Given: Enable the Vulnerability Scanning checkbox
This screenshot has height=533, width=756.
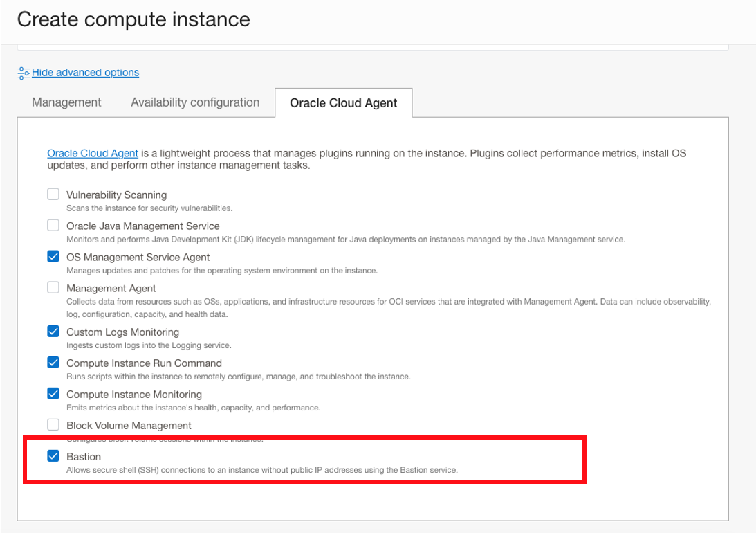Looking at the screenshot, I should (53, 194).
